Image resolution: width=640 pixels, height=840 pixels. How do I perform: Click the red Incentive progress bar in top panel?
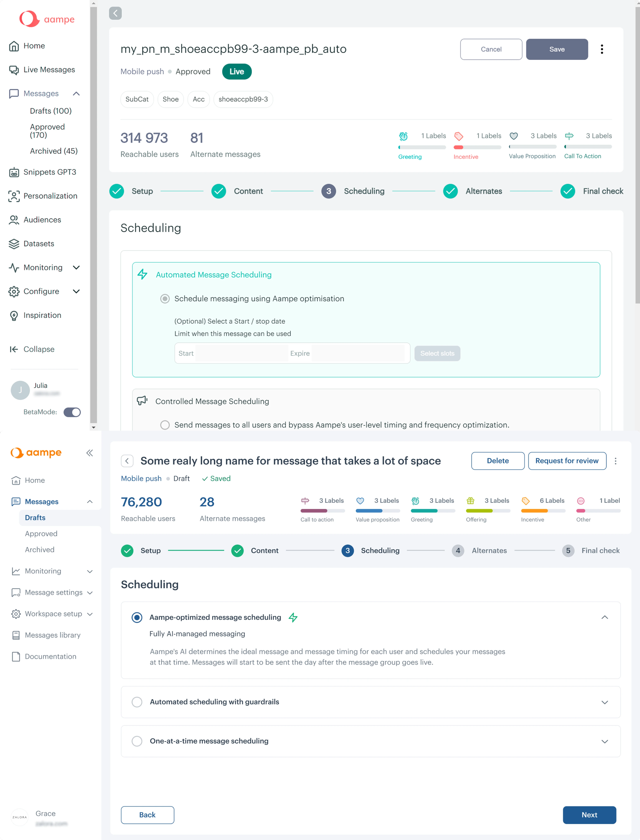point(477,147)
